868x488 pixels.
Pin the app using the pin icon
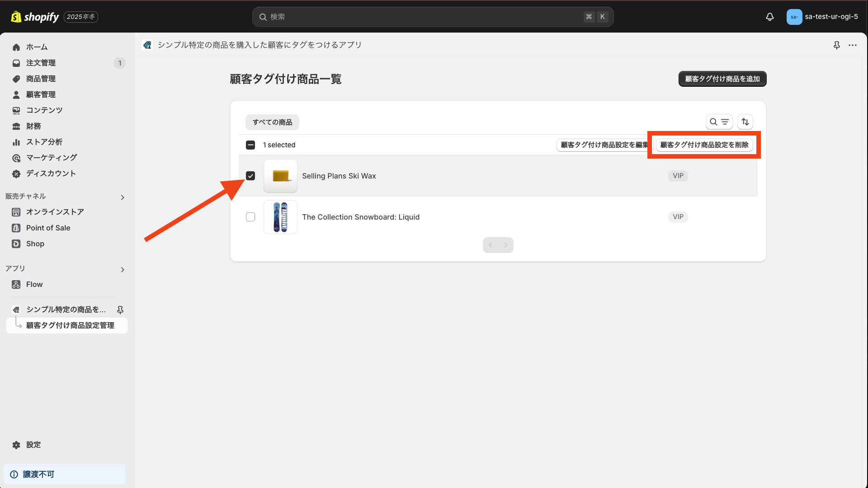tap(837, 45)
